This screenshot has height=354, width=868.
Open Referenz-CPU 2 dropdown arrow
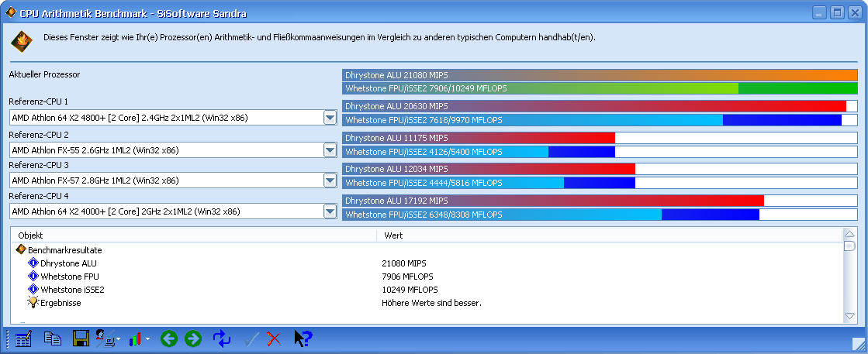coord(330,150)
